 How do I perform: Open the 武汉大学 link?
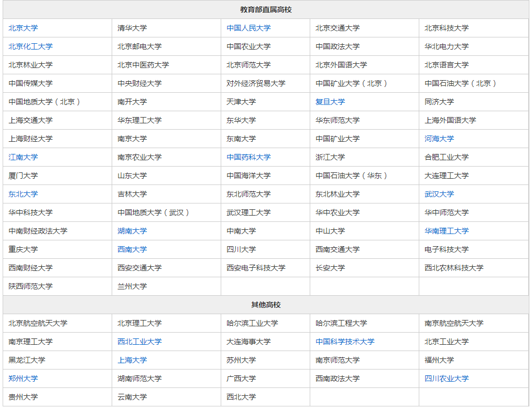(x=439, y=194)
